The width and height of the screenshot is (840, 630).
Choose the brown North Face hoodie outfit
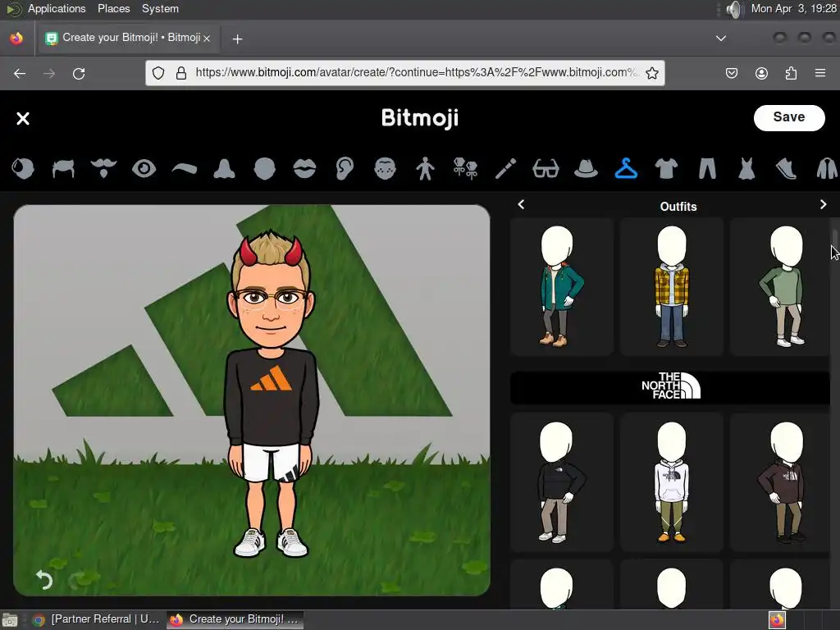tap(781, 482)
